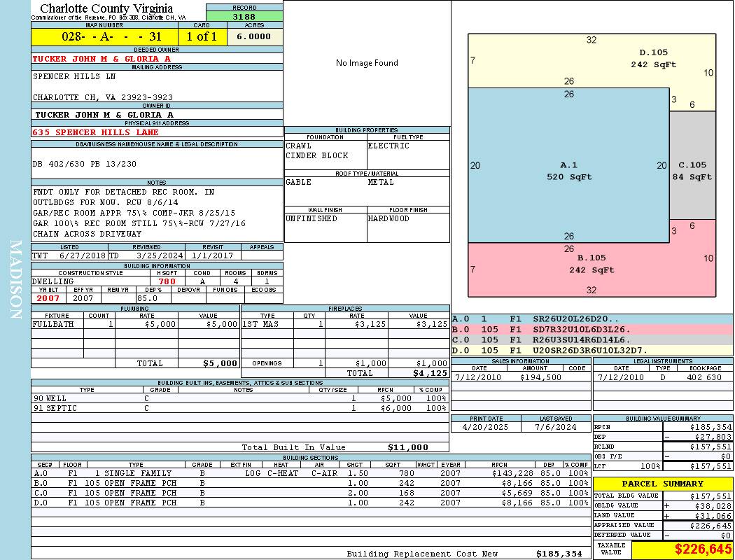735x560 pixels.
Task: Click sketch code row C.0 R26U3SU14R6D14L6
Action: click(592, 339)
